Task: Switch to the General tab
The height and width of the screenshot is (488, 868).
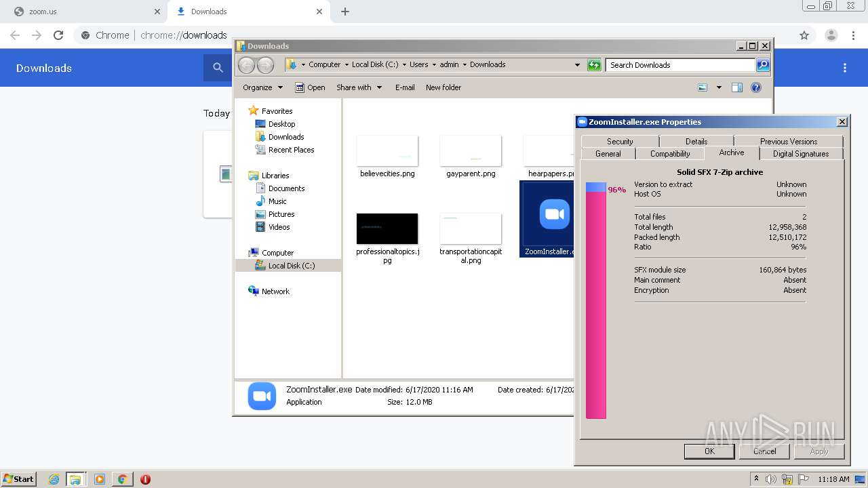Action: (x=608, y=154)
